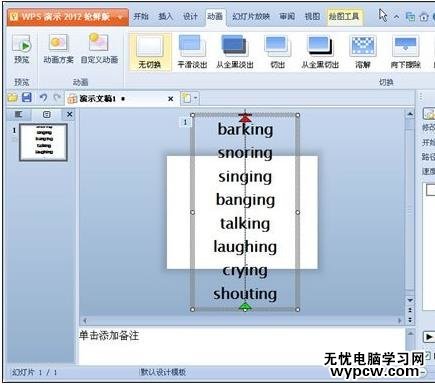Click the word shouting in text box
This screenshot has height=387, width=435.
pyautogui.click(x=245, y=294)
